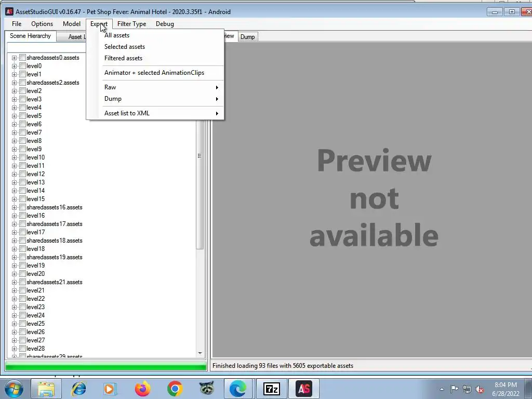The width and height of the screenshot is (532, 399).
Task: Select the level11 tree item
Action: coord(36,166)
